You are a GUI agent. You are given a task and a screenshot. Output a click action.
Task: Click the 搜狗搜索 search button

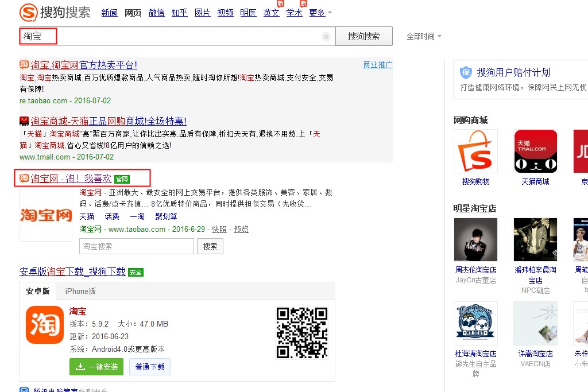pos(363,36)
